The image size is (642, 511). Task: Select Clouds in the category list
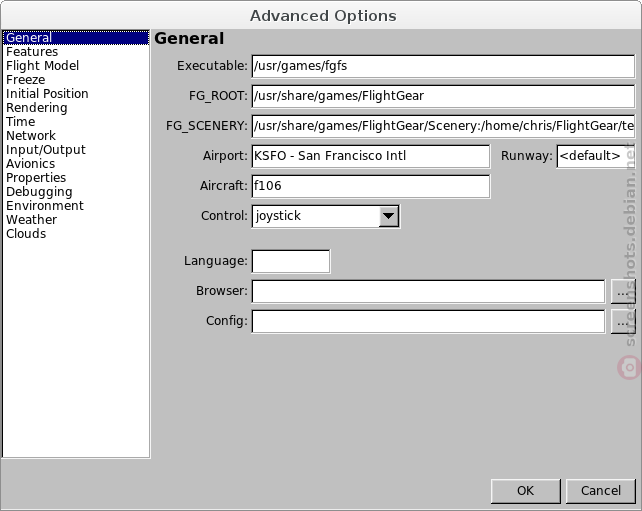coord(76,233)
